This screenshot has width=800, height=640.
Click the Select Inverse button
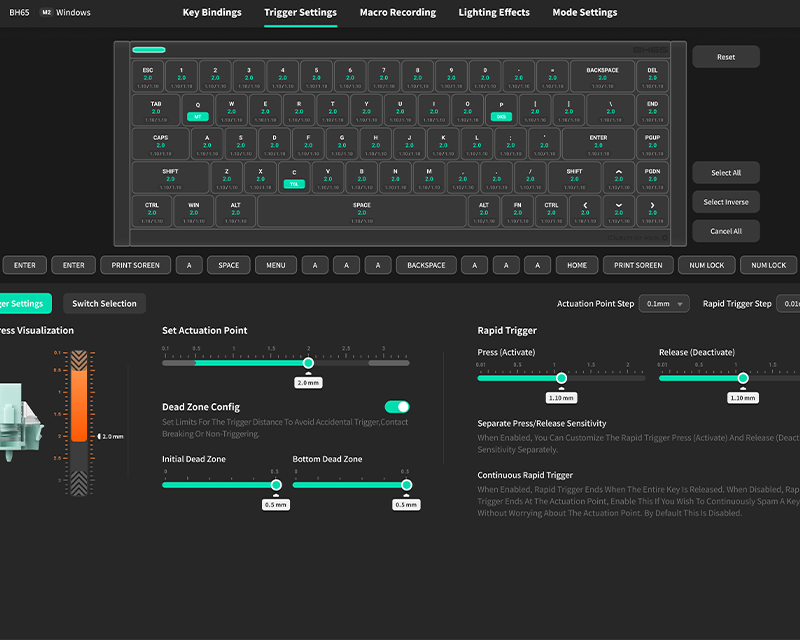point(725,202)
